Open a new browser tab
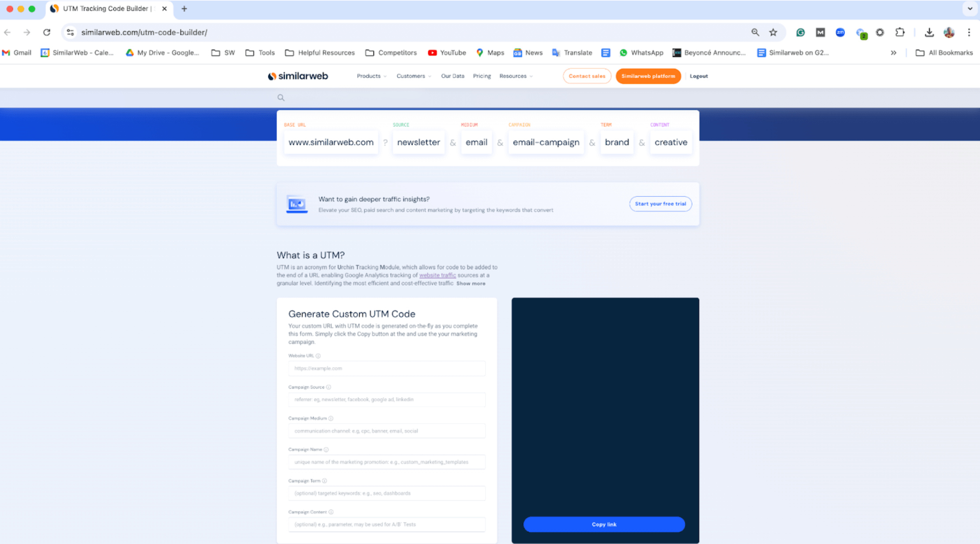 coord(184,9)
